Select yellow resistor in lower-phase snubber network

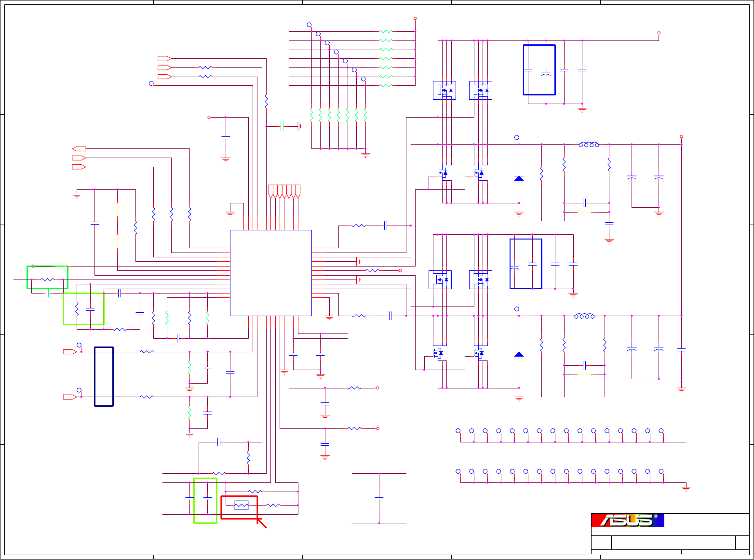(584, 374)
